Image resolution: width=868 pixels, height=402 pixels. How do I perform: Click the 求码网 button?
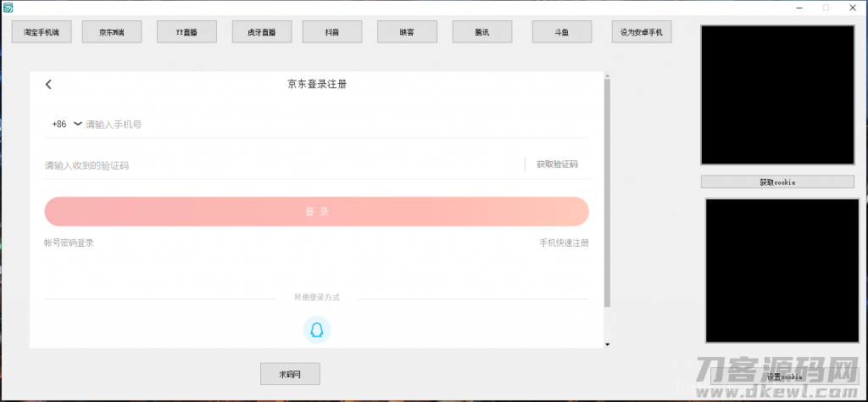click(x=290, y=374)
